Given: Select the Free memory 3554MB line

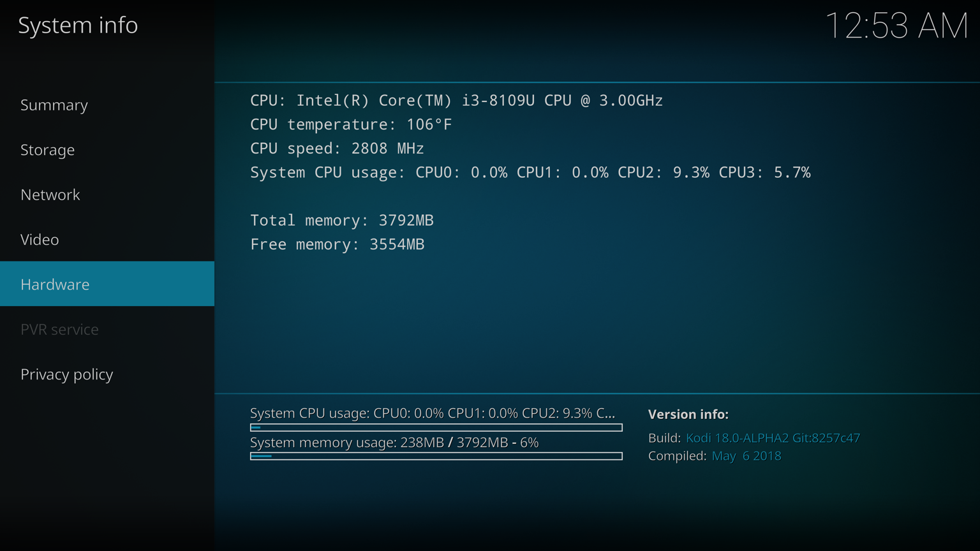Looking at the screenshot, I should point(337,245).
